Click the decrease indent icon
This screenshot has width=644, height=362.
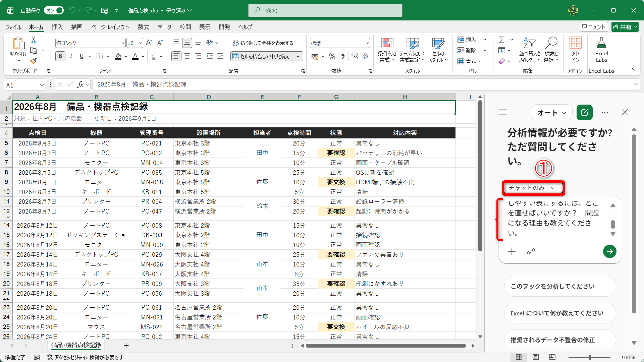point(210,56)
